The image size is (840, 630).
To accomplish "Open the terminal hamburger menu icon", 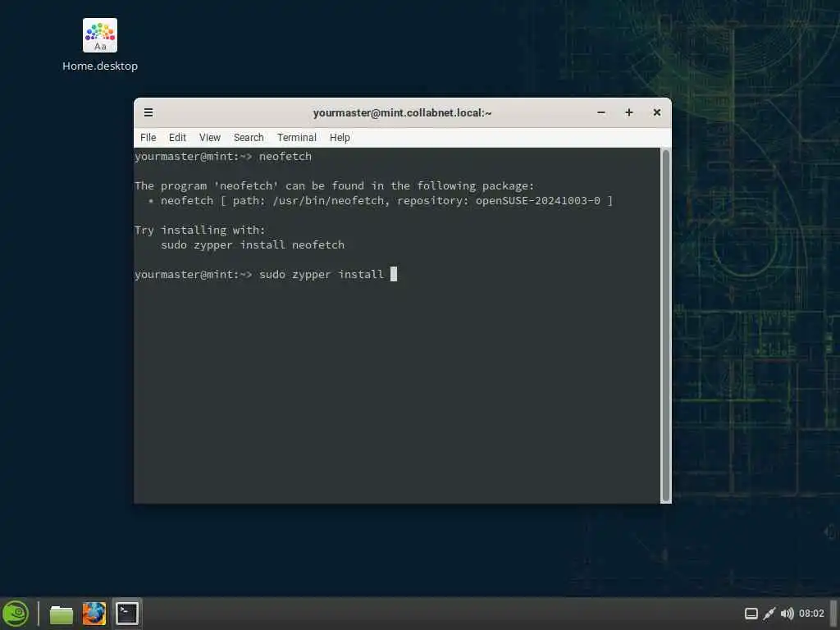I will pyautogui.click(x=148, y=112).
